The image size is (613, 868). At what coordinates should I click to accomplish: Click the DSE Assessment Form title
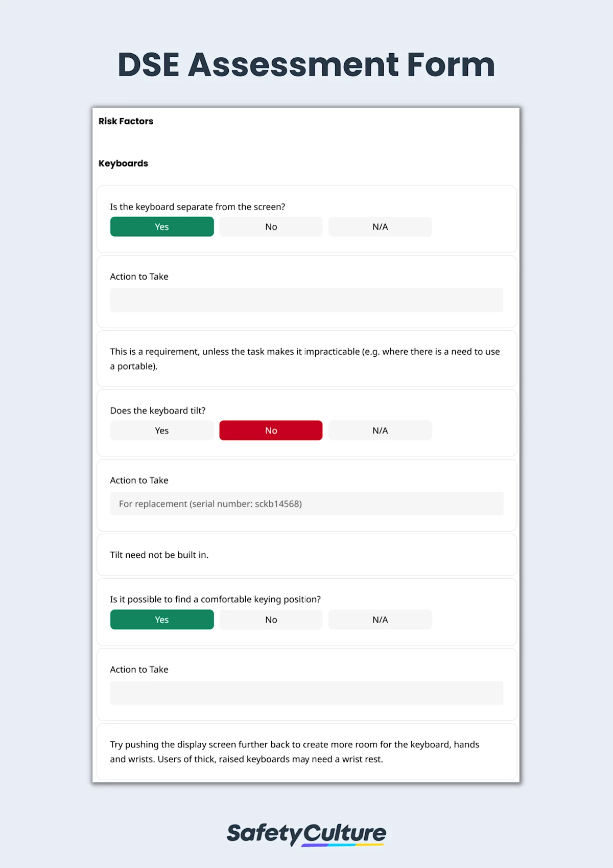coord(305,65)
